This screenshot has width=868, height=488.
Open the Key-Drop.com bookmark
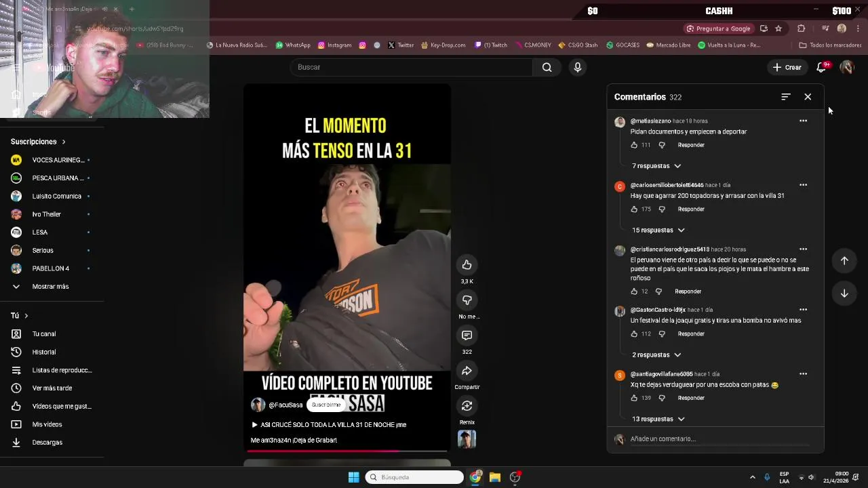(442, 45)
